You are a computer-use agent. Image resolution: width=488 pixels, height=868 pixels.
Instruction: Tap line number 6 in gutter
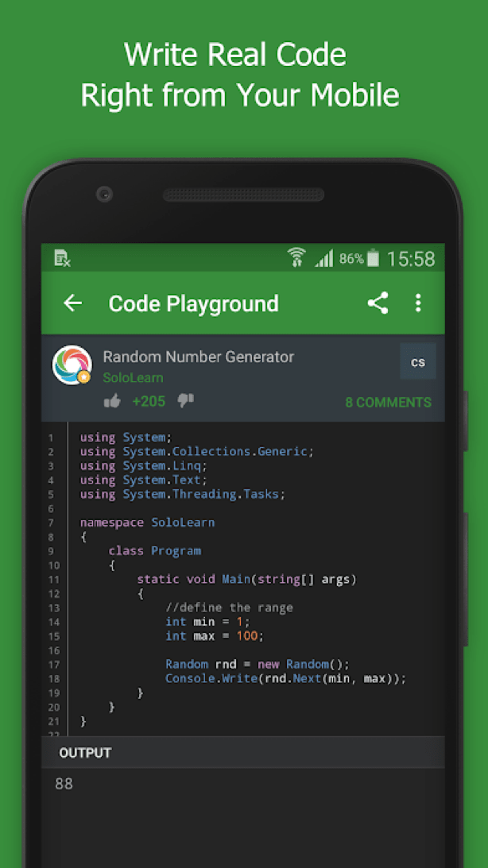click(x=51, y=508)
